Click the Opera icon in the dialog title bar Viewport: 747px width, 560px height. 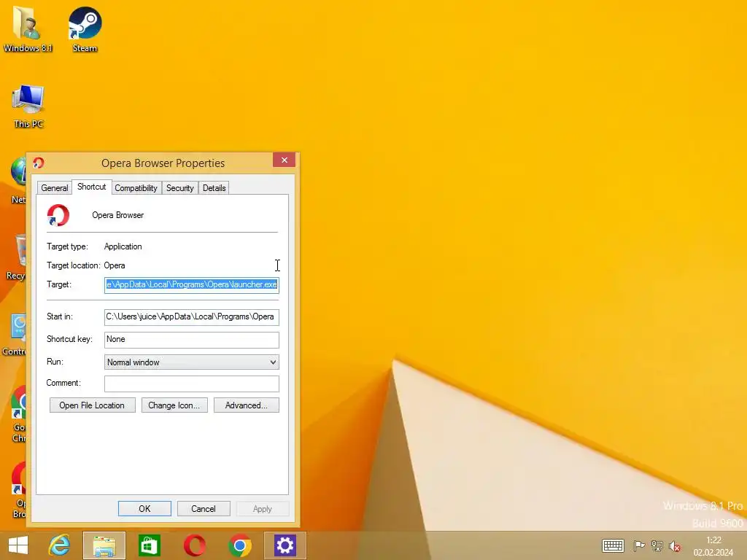pos(39,163)
